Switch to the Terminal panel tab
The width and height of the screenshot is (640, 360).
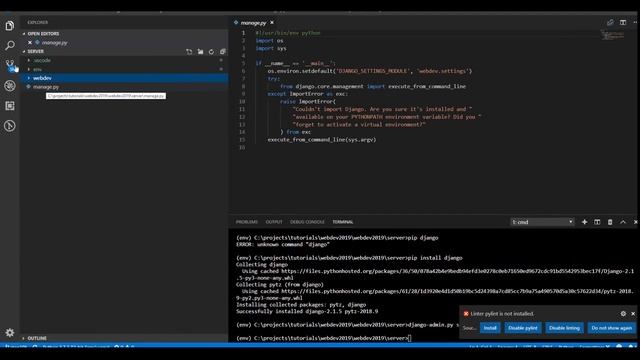(x=343, y=222)
